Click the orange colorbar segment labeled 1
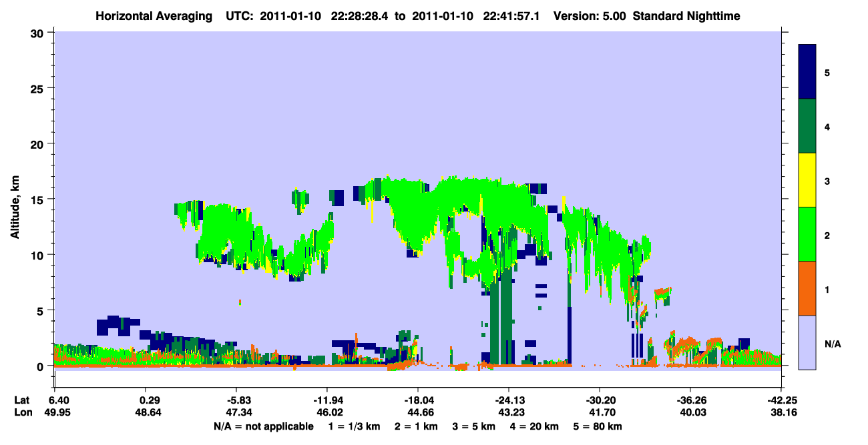The height and width of the screenshot is (445, 868). (807, 288)
